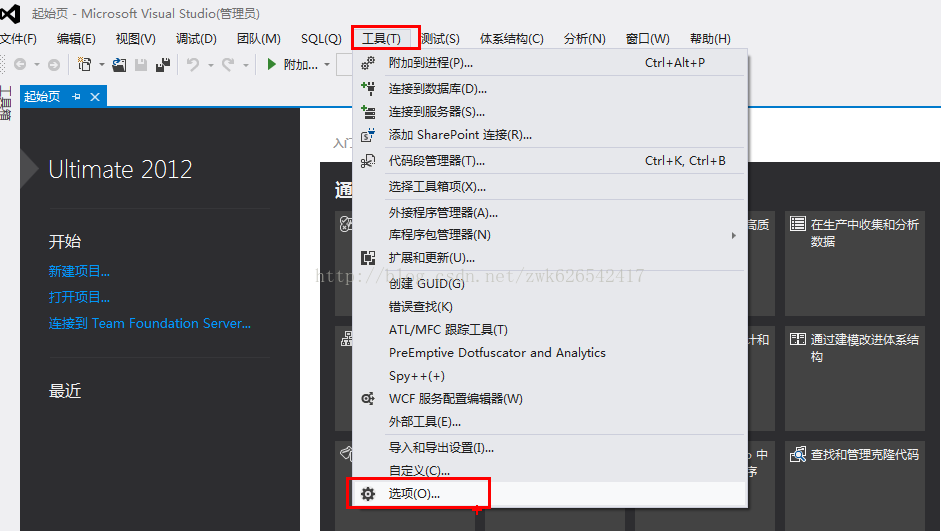Open the 文件(F) menu

[18, 39]
